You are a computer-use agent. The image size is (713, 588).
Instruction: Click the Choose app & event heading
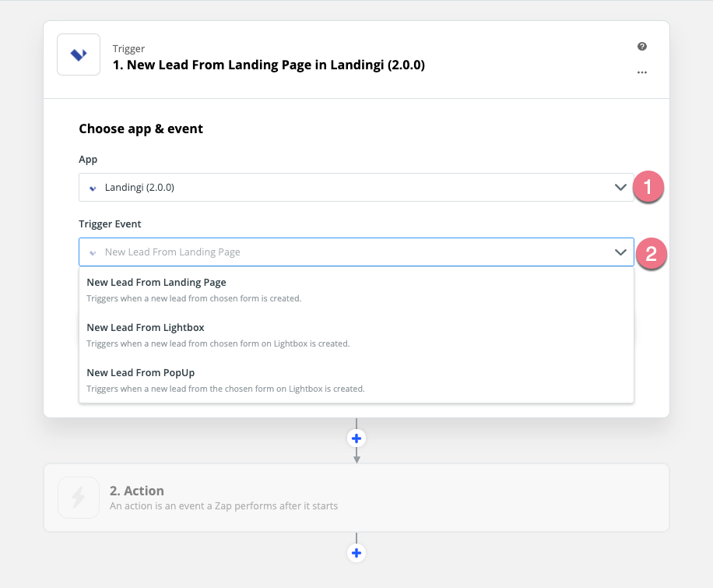coord(141,129)
